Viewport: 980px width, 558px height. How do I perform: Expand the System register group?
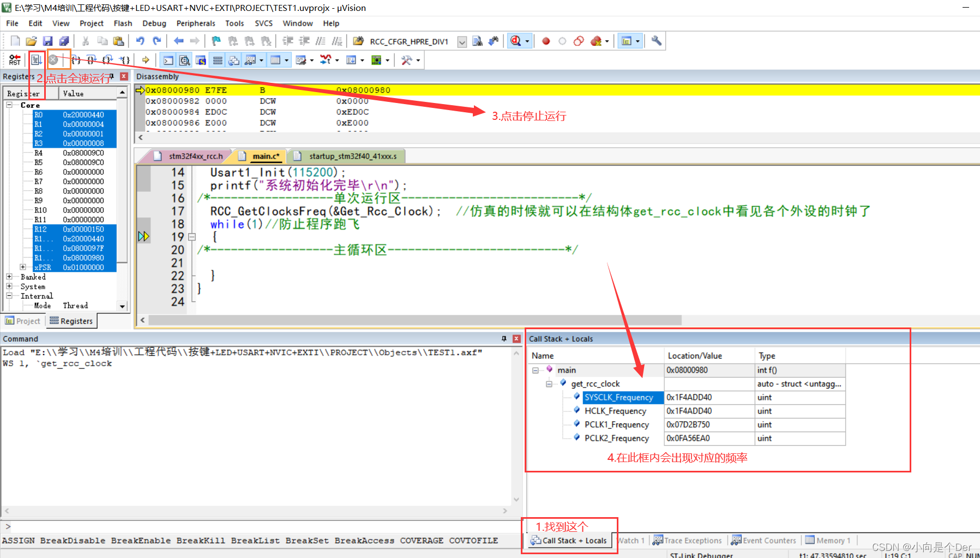click(9, 286)
